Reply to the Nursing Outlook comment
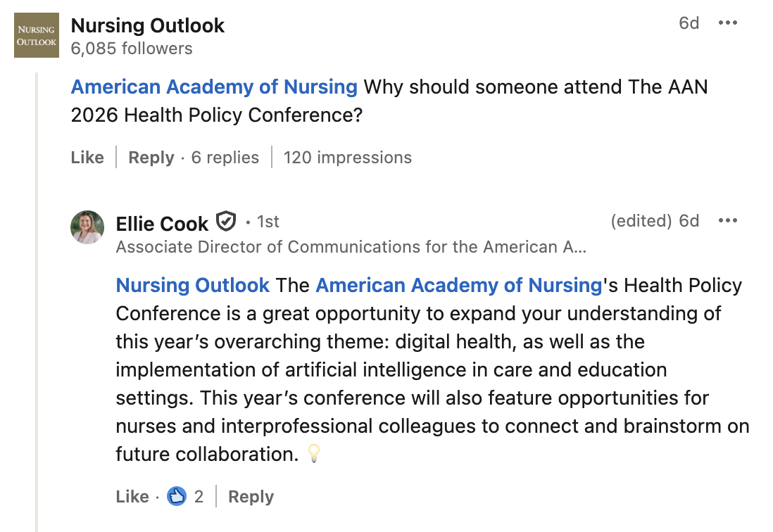The height and width of the screenshot is (532, 773). coord(151,157)
